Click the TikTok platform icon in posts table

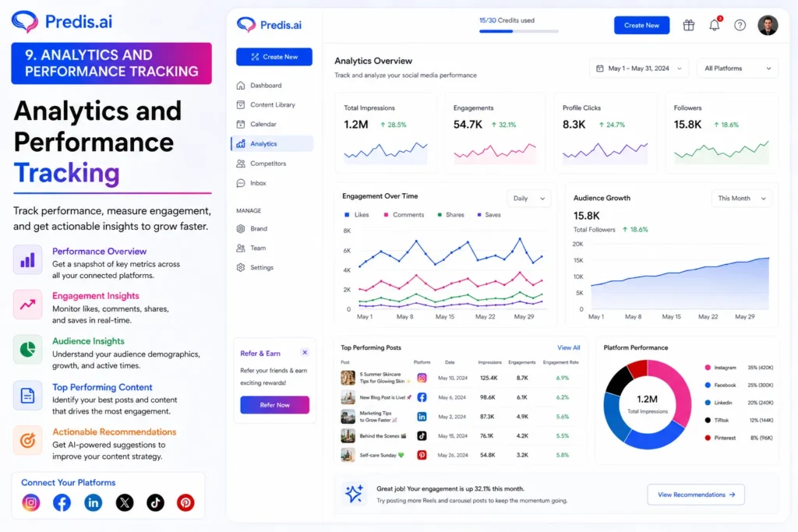[422, 436]
